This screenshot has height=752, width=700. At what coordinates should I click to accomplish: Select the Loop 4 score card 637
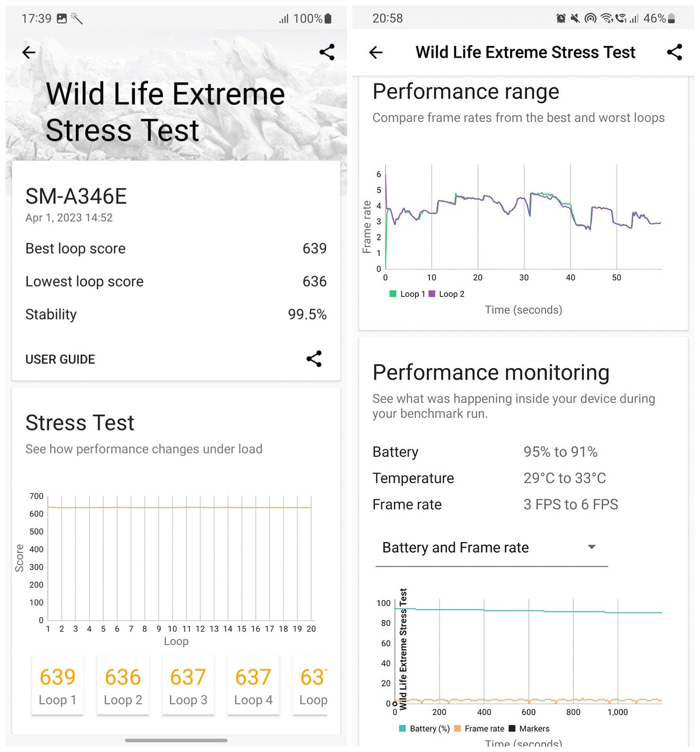coord(253,686)
